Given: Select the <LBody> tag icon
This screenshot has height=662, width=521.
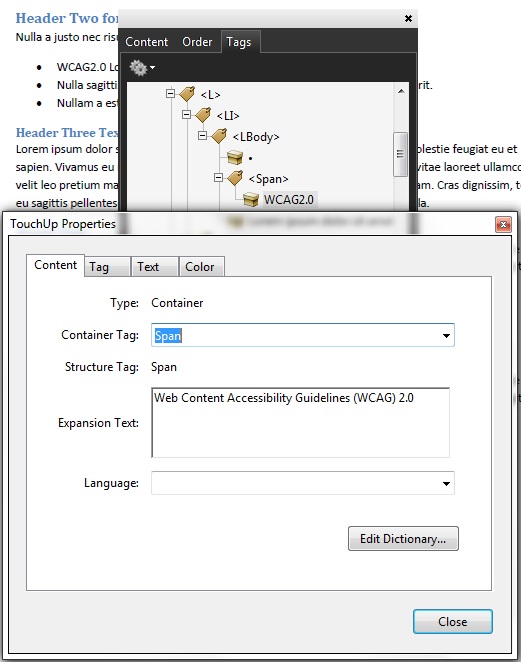Looking at the screenshot, I should coord(219,136).
